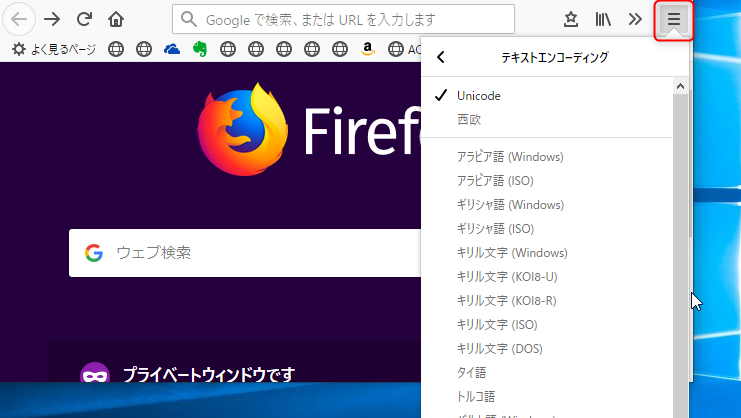Open globe bookmark immediately left of Amazon icon

(x=340, y=49)
